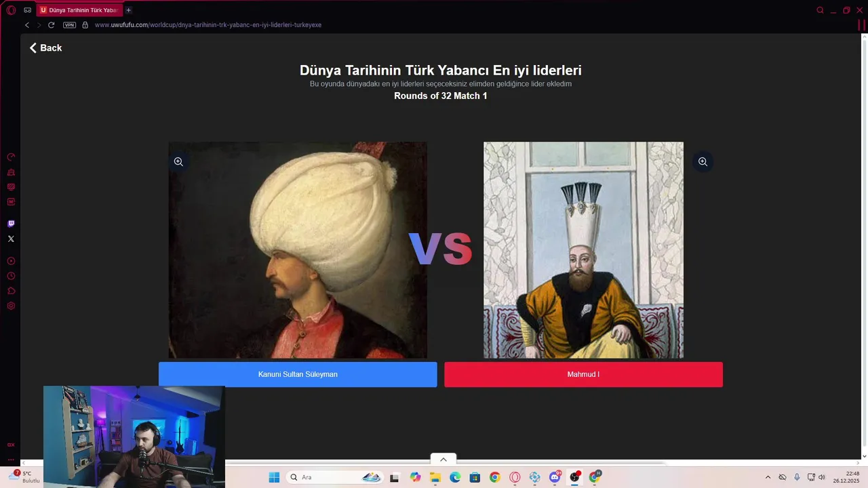Open the M sidebar panel icon
This screenshot has height=488, width=868.
click(11, 202)
